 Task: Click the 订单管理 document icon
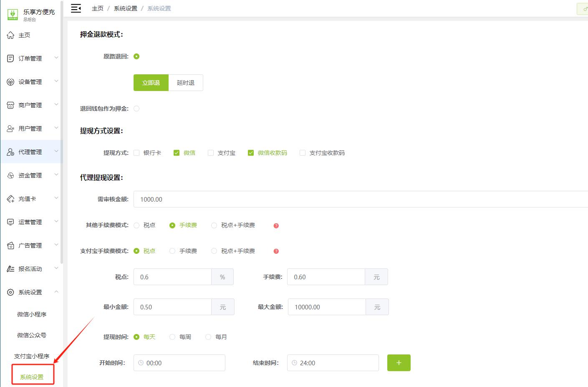point(10,58)
